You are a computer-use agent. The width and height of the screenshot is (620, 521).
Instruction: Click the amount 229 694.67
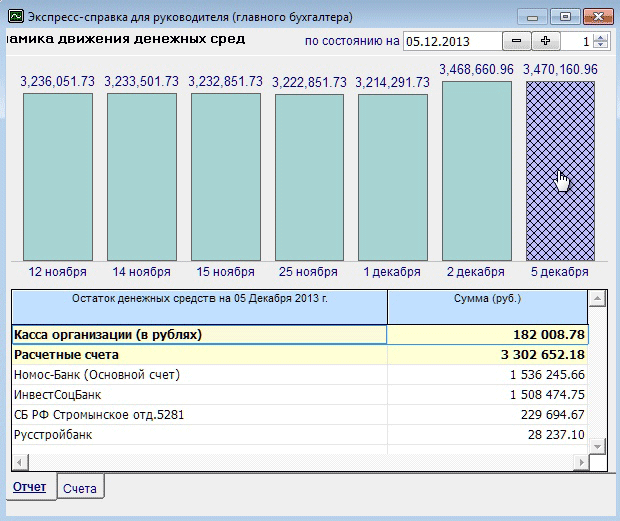553,415
